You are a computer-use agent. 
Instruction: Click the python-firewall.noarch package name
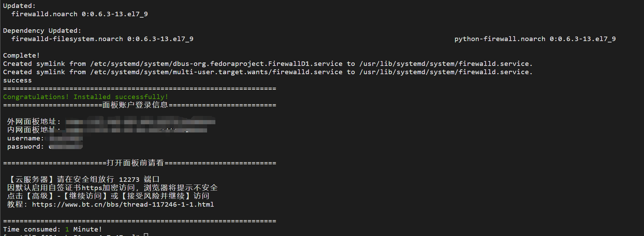[500, 39]
